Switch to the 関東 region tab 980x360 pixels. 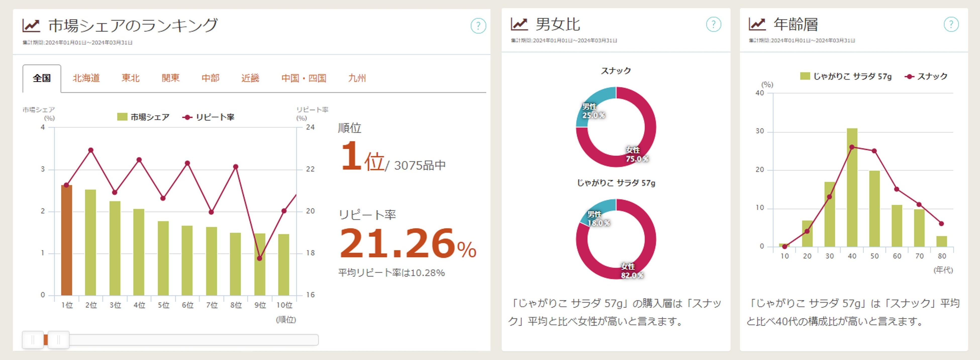[170, 78]
